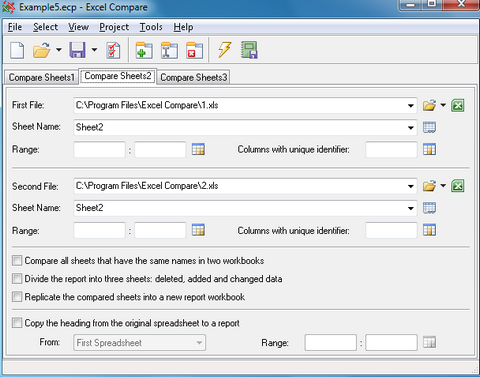This screenshot has width=480, height=377.
Task: Browse for First File with the folder icon
Action: (430, 105)
